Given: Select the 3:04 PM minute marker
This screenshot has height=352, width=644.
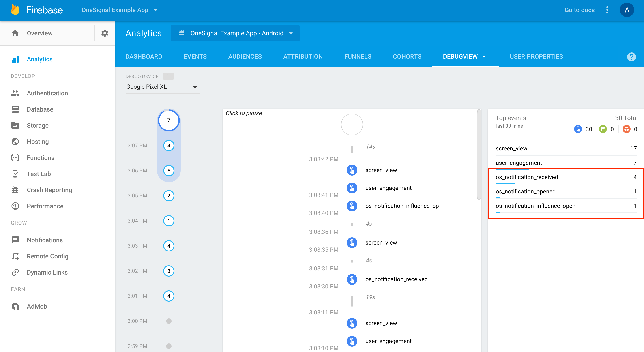Looking at the screenshot, I should point(169,221).
